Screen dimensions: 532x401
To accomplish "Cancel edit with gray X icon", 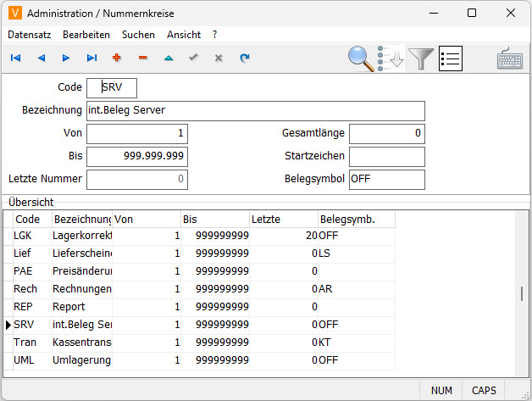I will click(219, 58).
